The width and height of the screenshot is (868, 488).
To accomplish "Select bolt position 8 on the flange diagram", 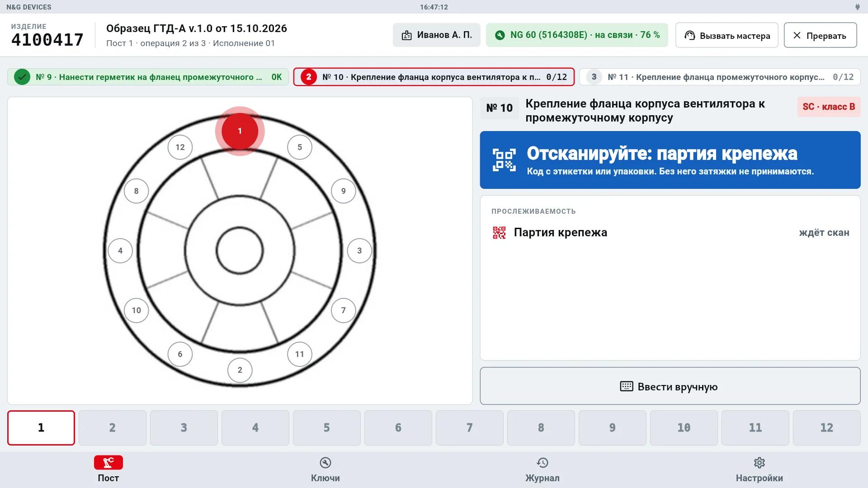I will tap(136, 191).
